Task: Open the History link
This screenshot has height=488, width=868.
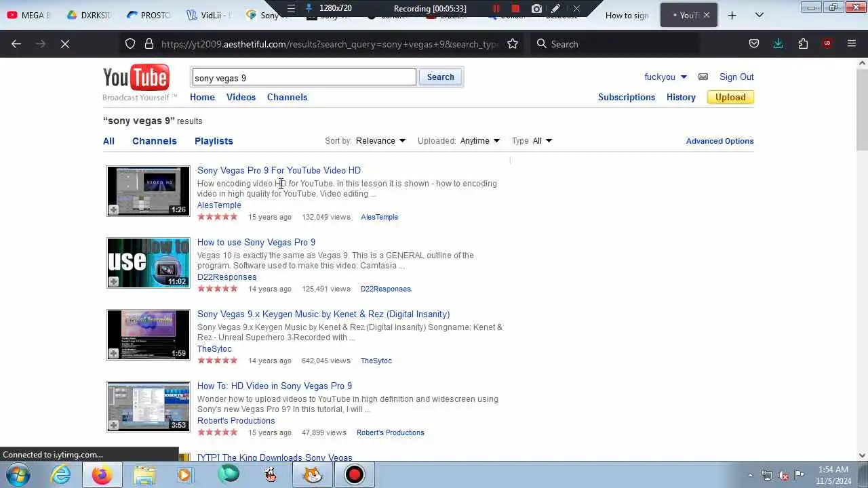Action: [681, 97]
